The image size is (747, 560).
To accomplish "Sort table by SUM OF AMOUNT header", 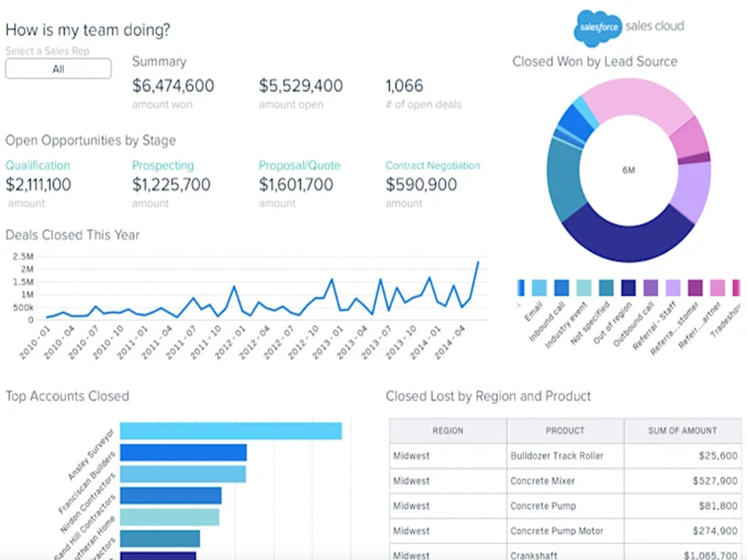I will tap(683, 431).
